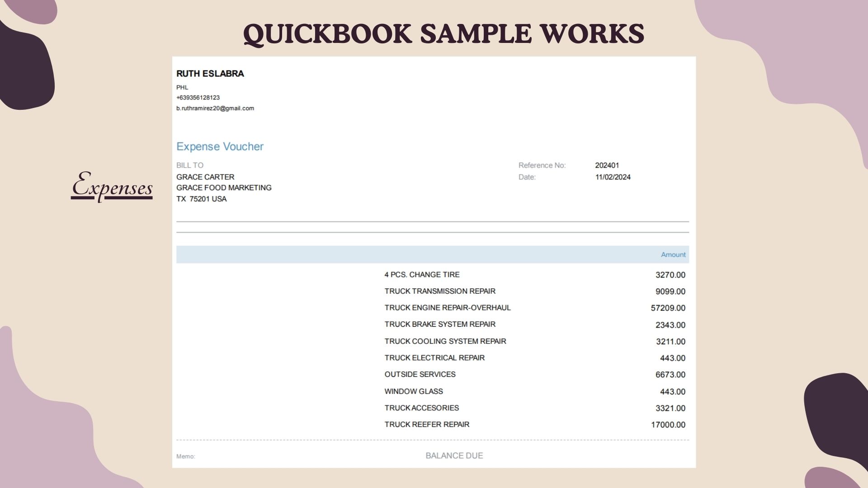Click the QUICKBOOK SAMPLE WORKS title
The width and height of the screenshot is (868, 488).
tap(443, 34)
